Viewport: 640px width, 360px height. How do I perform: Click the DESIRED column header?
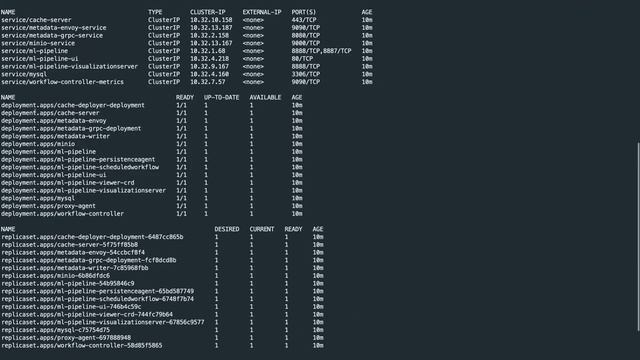click(227, 229)
